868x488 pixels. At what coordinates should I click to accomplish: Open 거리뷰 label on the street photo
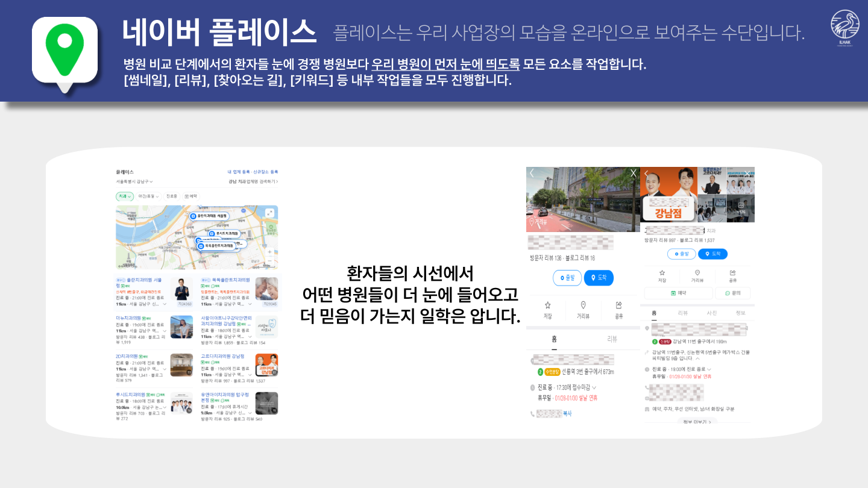538,222
